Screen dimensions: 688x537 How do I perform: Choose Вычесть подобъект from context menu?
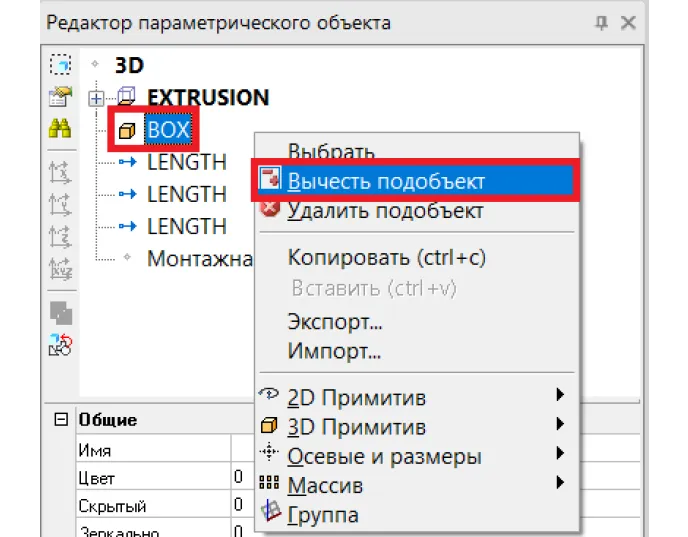click(x=415, y=181)
